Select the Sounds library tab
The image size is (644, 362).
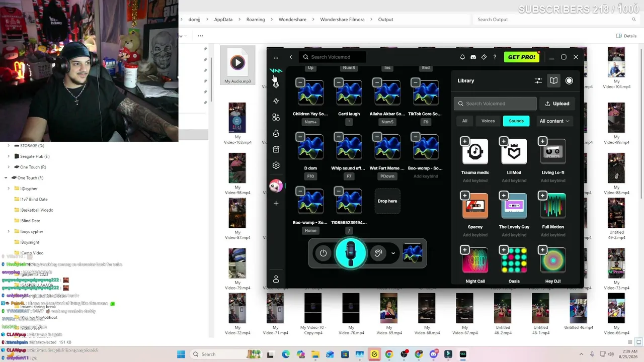516,121
